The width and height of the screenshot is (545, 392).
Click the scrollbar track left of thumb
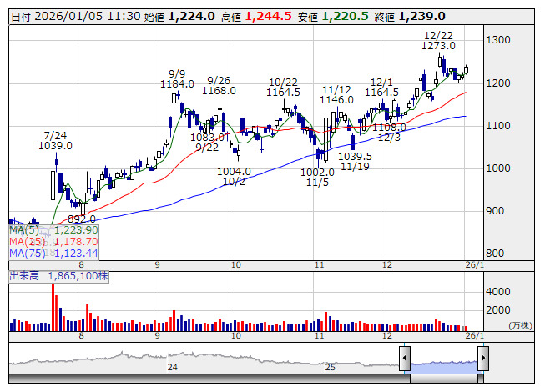pyautogui.click(x=209, y=379)
